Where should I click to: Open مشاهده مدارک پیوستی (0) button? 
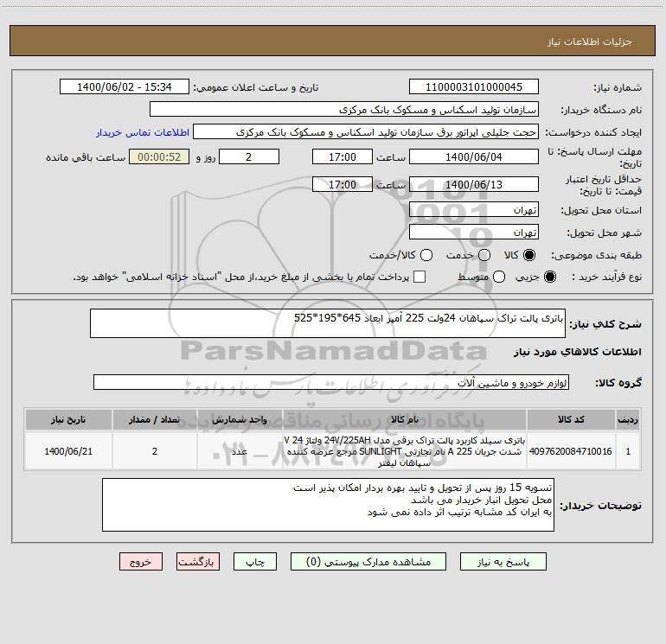(x=368, y=562)
